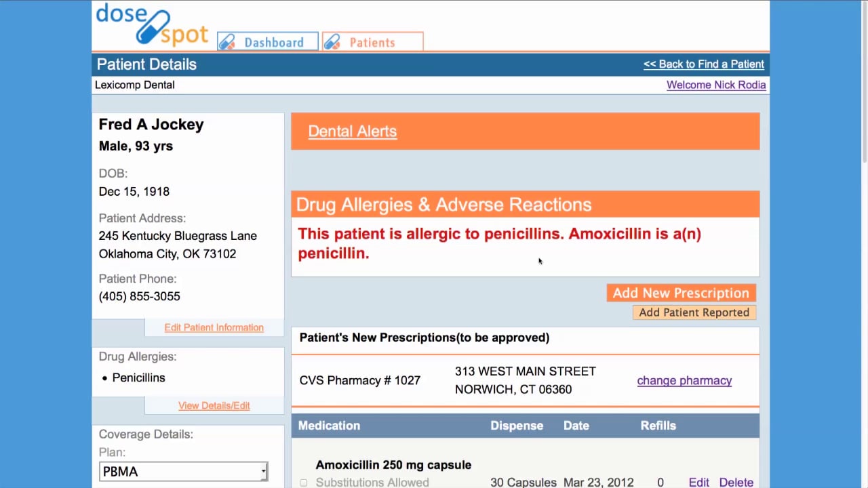Open the Dashboard tab
The image size is (868, 488).
tap(273, 42)
